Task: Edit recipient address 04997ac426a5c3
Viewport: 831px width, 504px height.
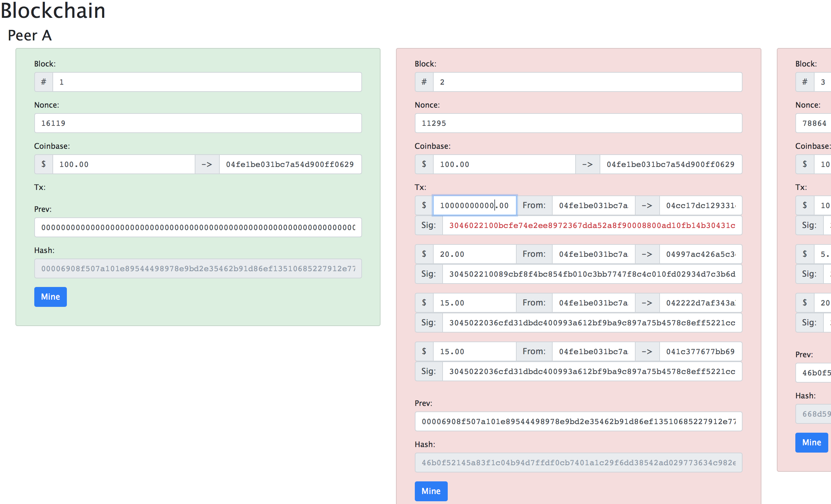Action: pyautogui.click(x=701, y=254)
